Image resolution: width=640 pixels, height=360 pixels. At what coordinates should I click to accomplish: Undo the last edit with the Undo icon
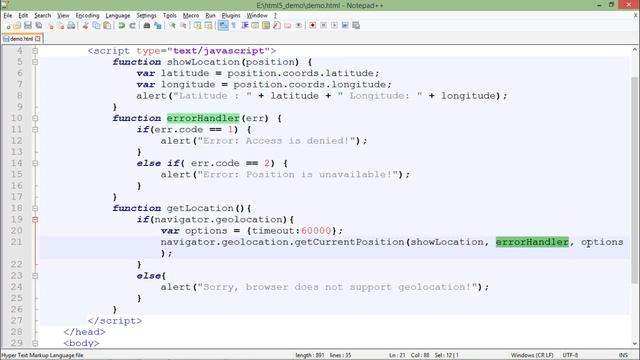[x=121, y=26]
